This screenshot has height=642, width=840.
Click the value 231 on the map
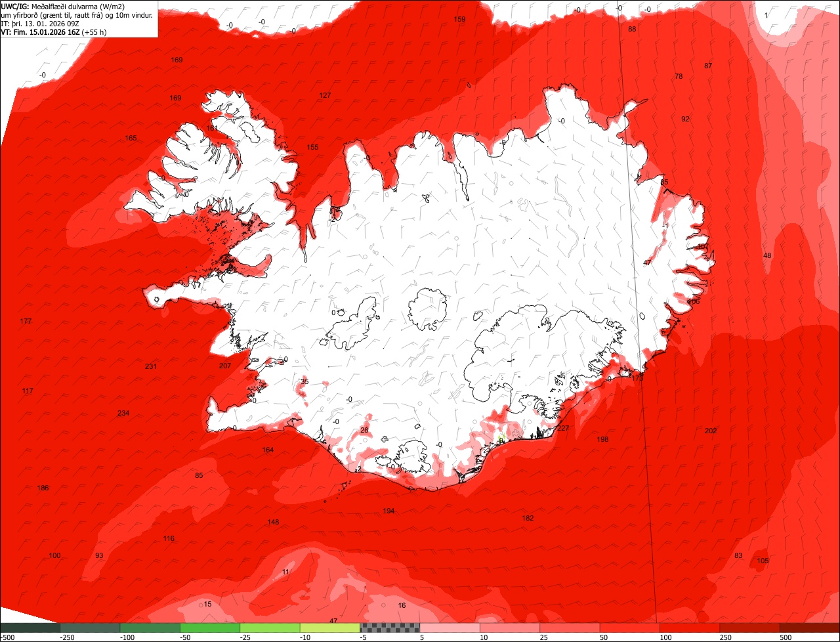click(x=151, y=366)
